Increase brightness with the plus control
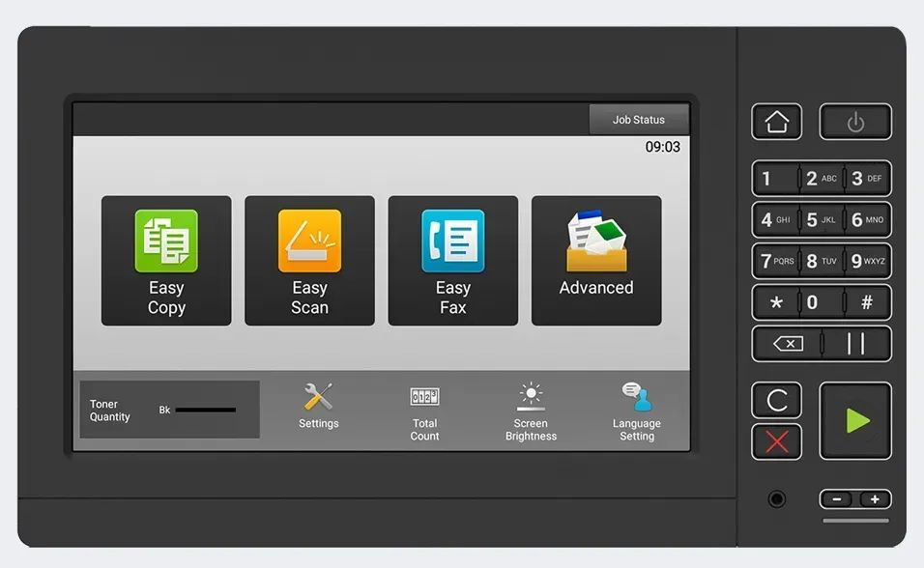The width and height of the screenshot is (924, 568). tap(875, 499)
